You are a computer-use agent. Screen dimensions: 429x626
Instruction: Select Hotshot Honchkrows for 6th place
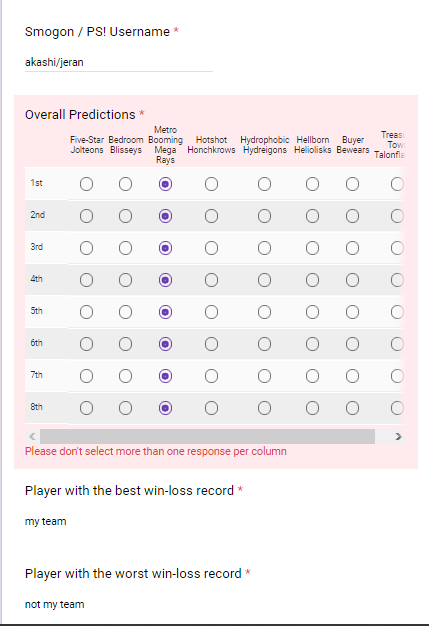(x=211, y=344)
